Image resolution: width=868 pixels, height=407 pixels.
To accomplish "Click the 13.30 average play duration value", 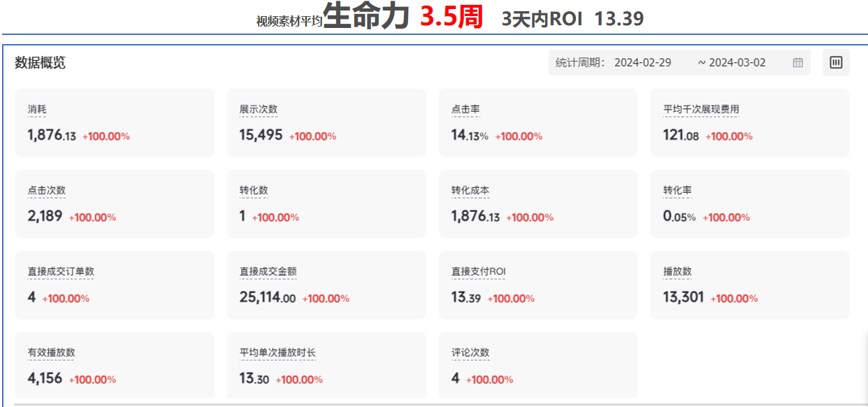I will (x=254, y=378).
